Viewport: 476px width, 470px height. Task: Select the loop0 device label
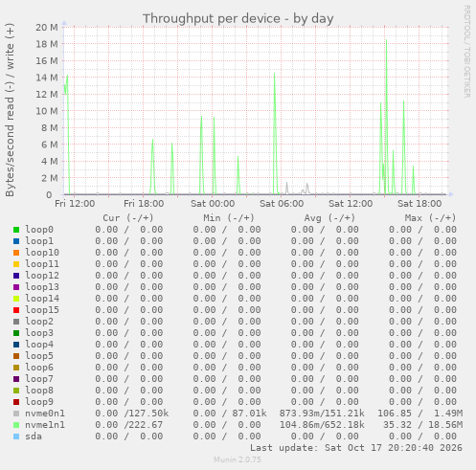39,230
